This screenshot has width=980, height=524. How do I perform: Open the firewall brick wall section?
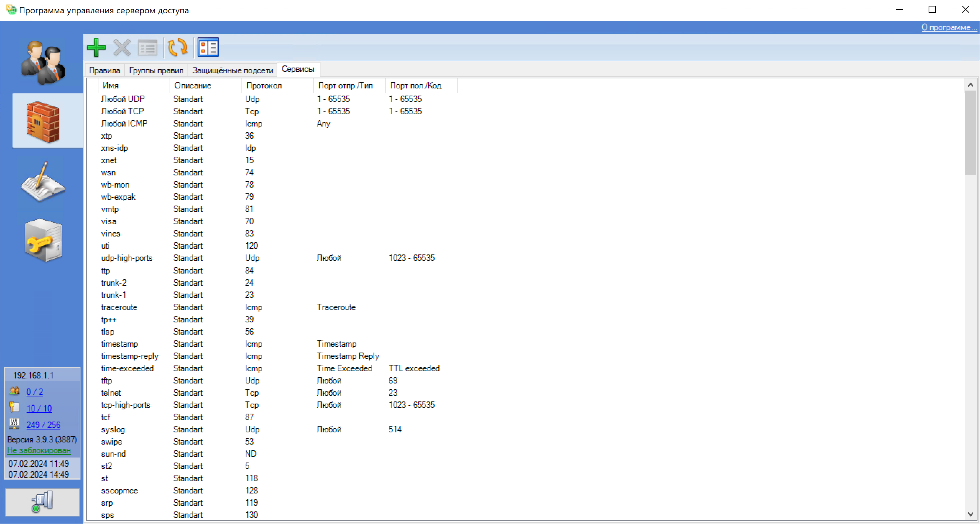click(43, 122)
